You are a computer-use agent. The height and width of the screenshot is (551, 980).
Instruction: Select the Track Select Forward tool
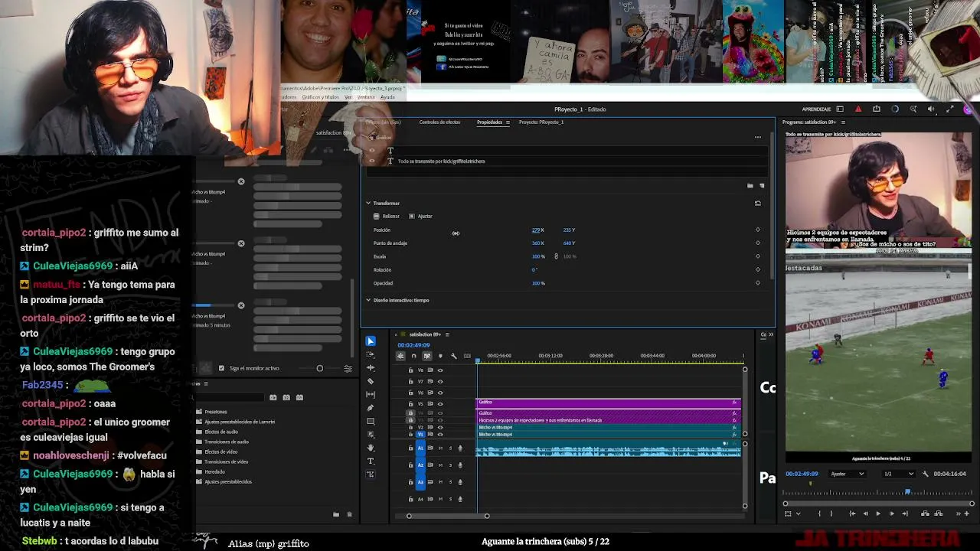pos(371,354)
